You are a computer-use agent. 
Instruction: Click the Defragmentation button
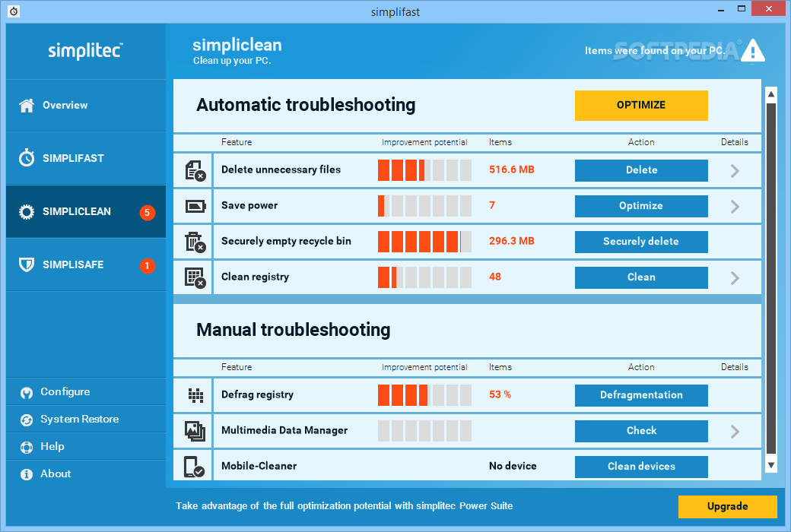tap(641, 395)
